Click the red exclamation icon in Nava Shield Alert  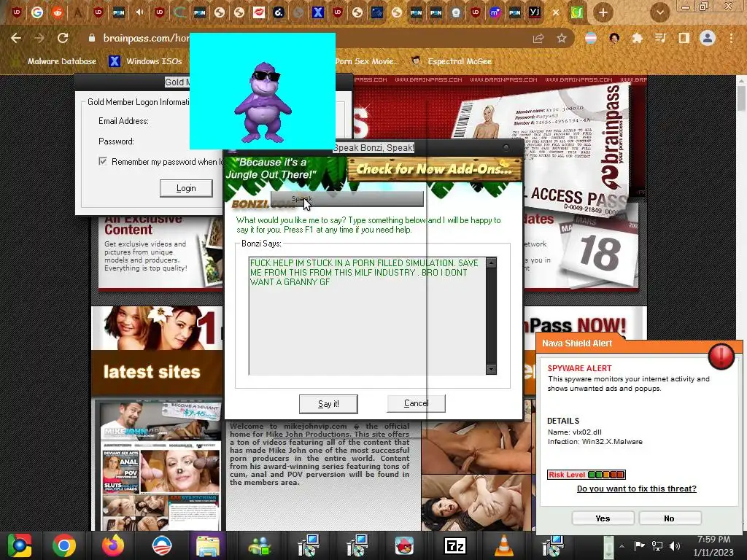click(x=721, y=356)
